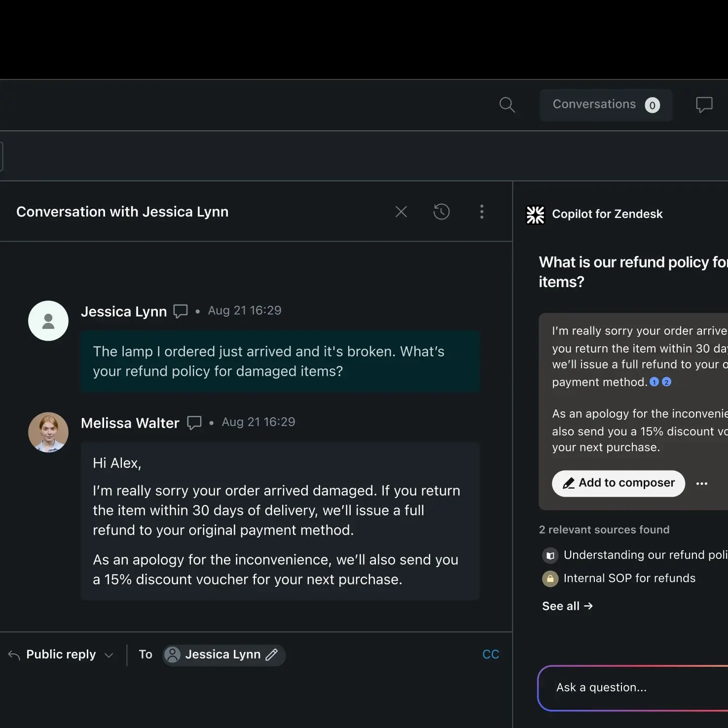Screen dimensions: 728x728
Task: Click the 'Aug 21 16:29' timestamp for Melissa Walter
Action: [258, 422]
